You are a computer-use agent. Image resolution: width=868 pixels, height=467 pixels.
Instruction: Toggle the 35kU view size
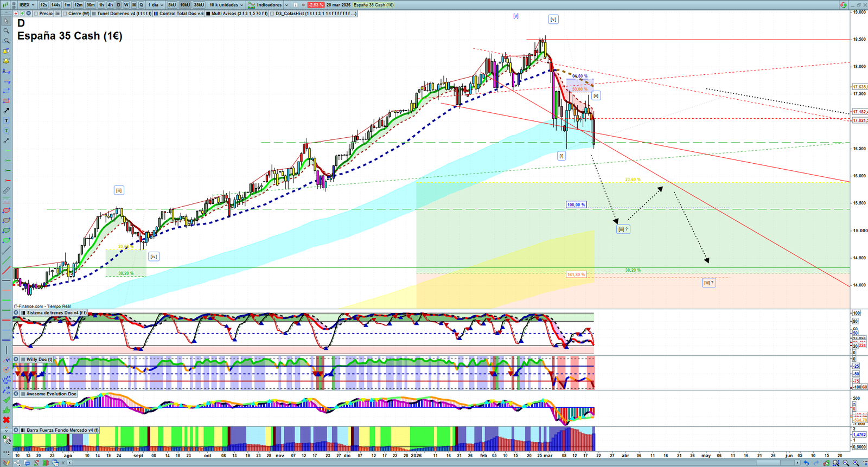[199, 5]
